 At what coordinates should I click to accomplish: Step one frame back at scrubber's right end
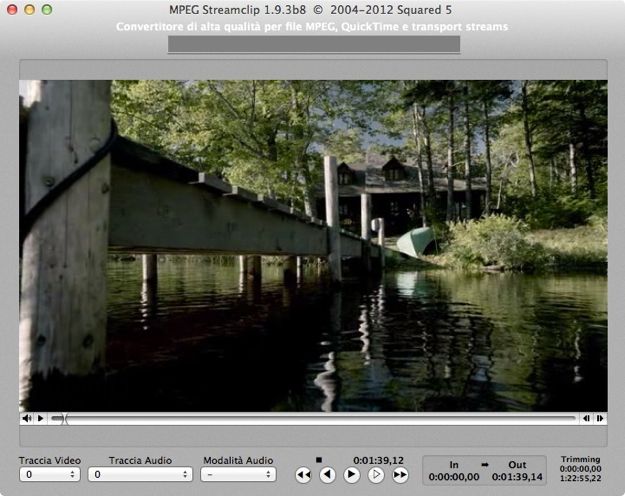(587, 418)
